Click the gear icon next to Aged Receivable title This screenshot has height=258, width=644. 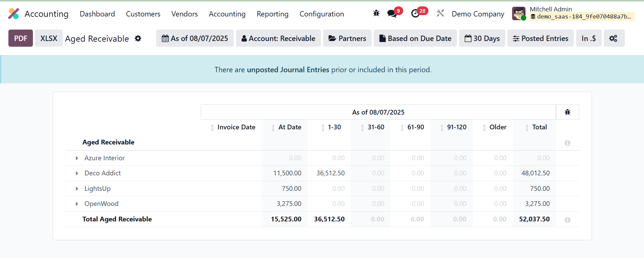click(138, 39)
